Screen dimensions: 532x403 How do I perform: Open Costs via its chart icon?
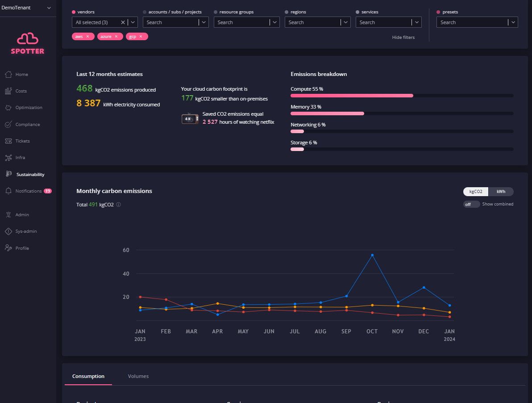(x=8, y=91)
